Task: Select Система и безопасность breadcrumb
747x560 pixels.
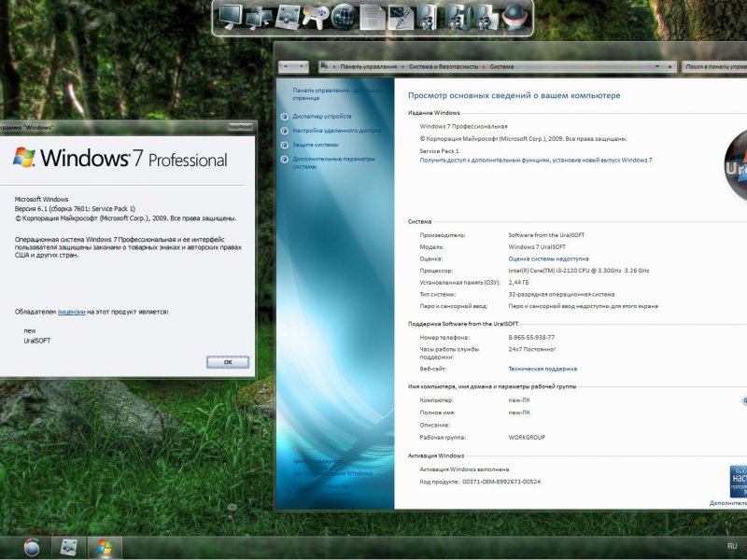Action: (443, 66)
